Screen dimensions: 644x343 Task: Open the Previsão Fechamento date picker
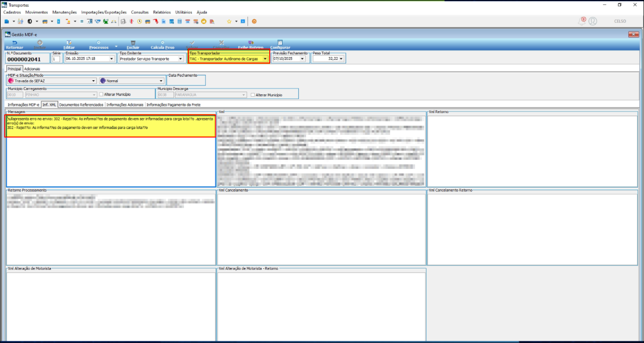302,59
